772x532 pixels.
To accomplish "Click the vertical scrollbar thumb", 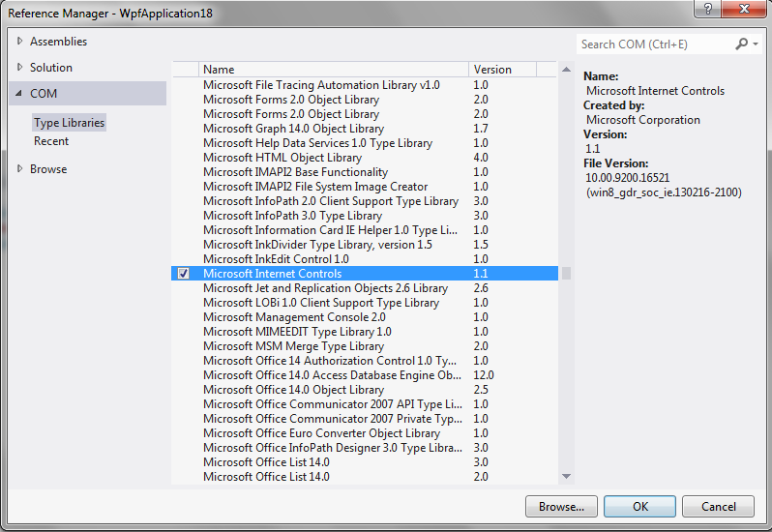I will point(566,273).
